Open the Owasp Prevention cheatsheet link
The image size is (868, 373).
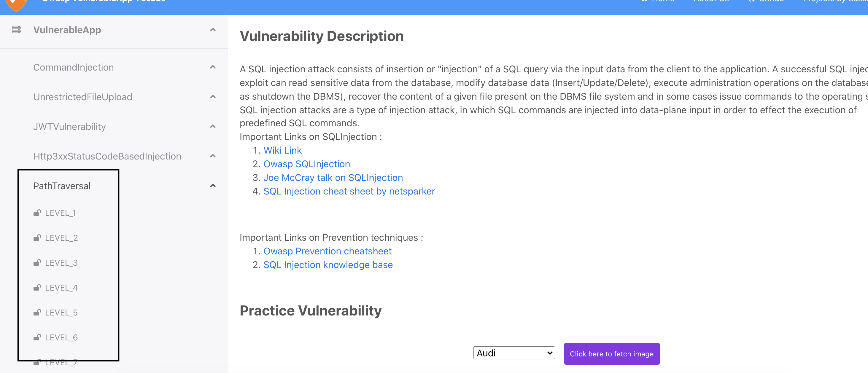[327, 251]
